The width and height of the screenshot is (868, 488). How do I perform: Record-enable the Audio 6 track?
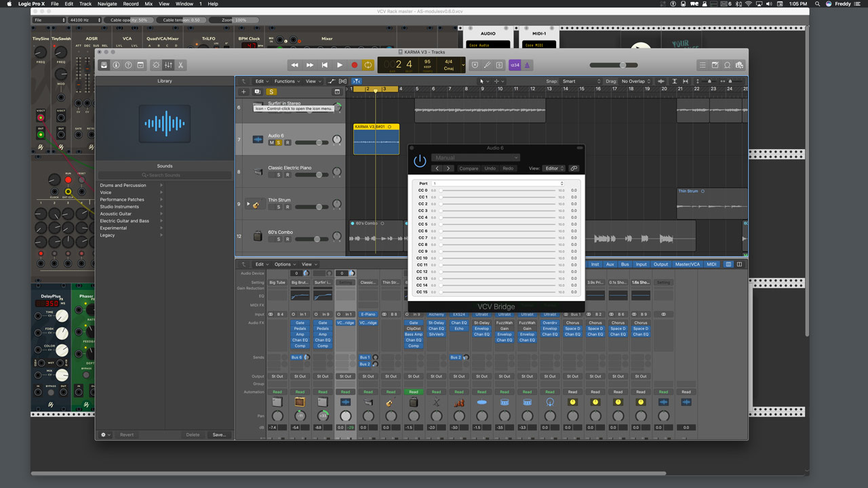(287, 142)
